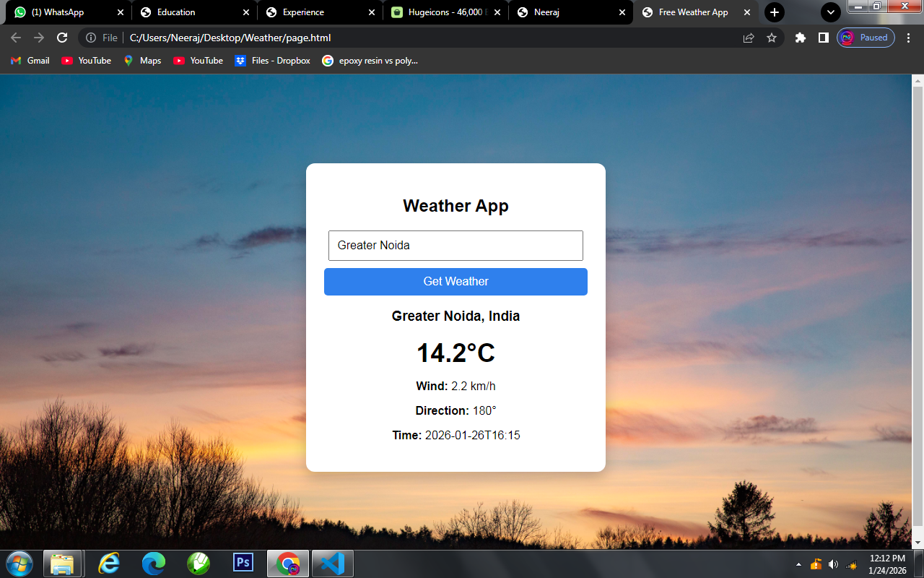Open Internet Explorer from the taskbar
This screenshot has height=578, width=924.
coord(108,564)
